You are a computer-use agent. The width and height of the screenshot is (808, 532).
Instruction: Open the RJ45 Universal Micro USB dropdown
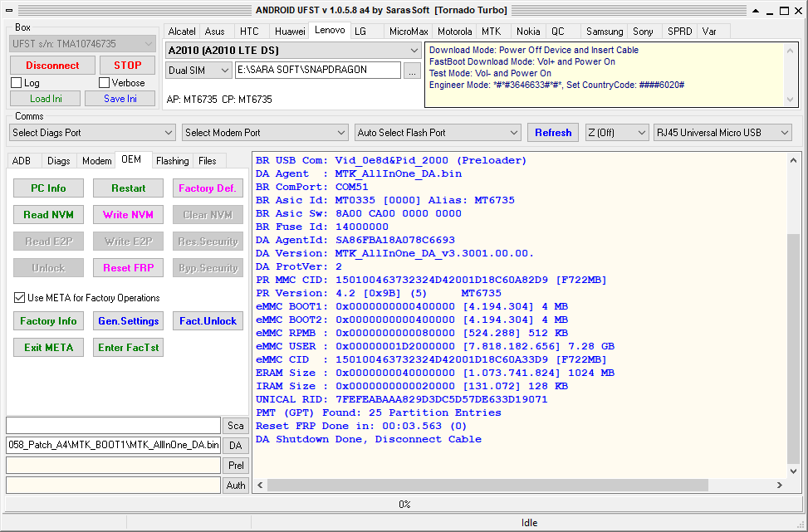(x=722, y=132)
